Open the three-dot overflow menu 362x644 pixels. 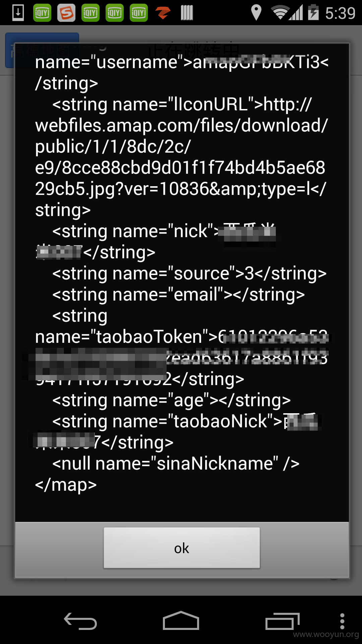click(342, 621)
